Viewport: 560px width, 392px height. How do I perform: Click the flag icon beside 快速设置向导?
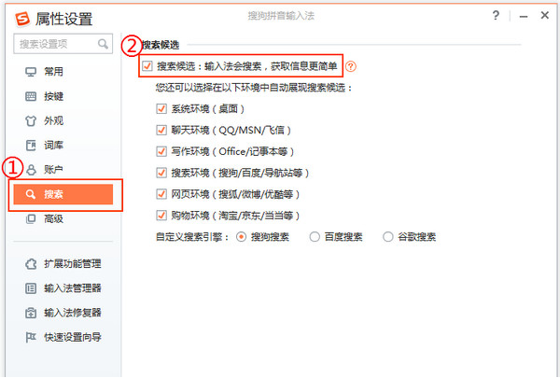point(31,337)
